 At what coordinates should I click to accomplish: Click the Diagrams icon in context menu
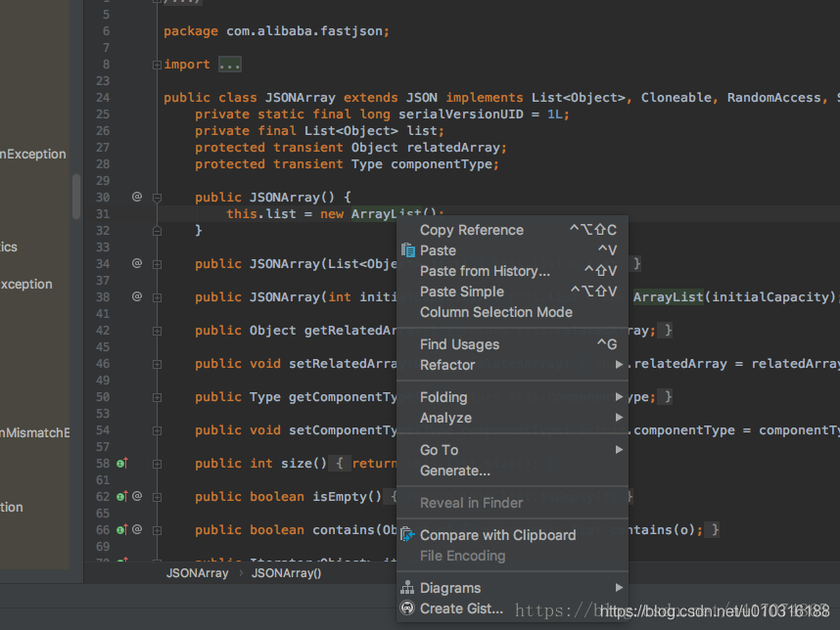click(407, 588)
